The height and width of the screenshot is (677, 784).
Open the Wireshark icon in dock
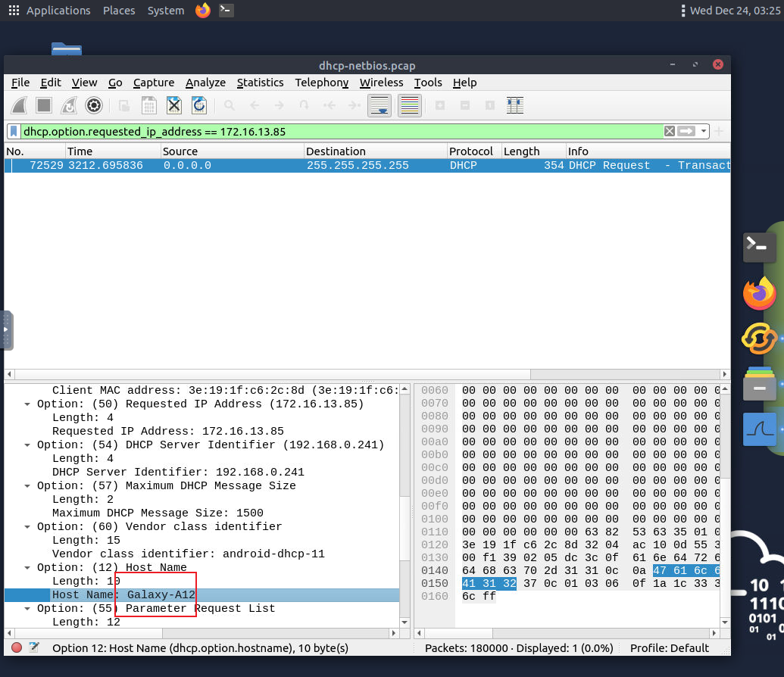[760, 429]
